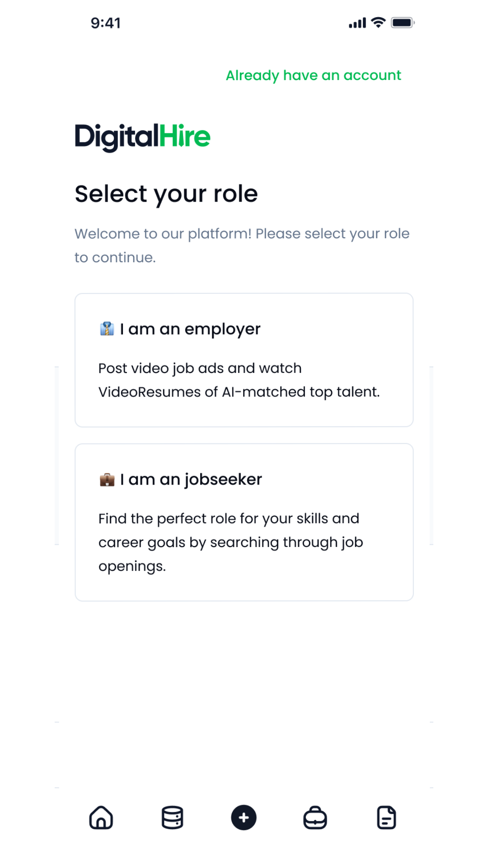
Task: Click the briefcase emoji beside jobseeker option
Action: [x=107, y=479]
